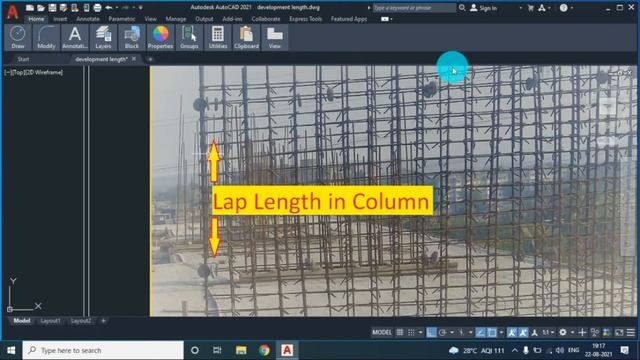Click the Top 2D Wireframe viewport label
640x360 pixels.
click(33, 72)
